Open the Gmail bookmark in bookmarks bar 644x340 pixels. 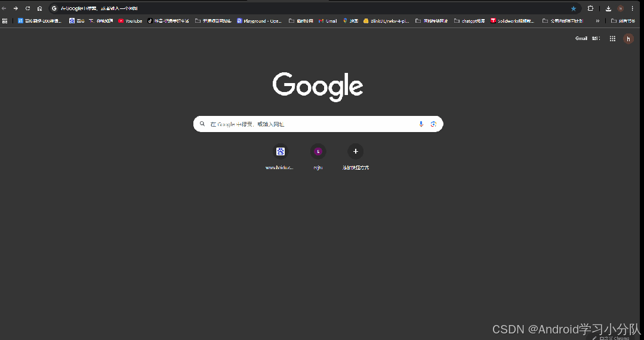(328, 20)
